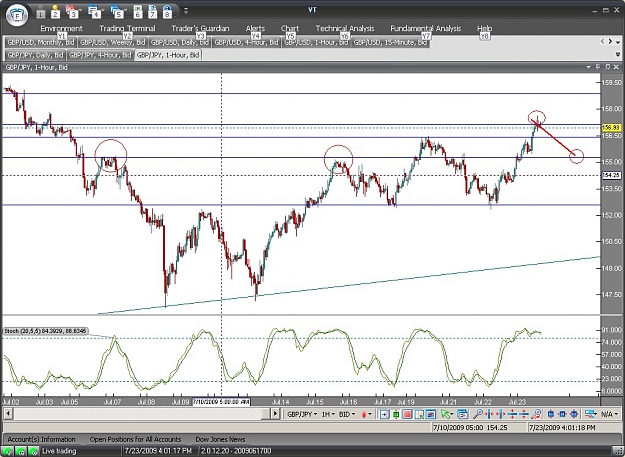Switch to GBP/USD, 4-Hour, Bid tab
The height and width of the screenshot is (457, 625).
tap(246, 42)
